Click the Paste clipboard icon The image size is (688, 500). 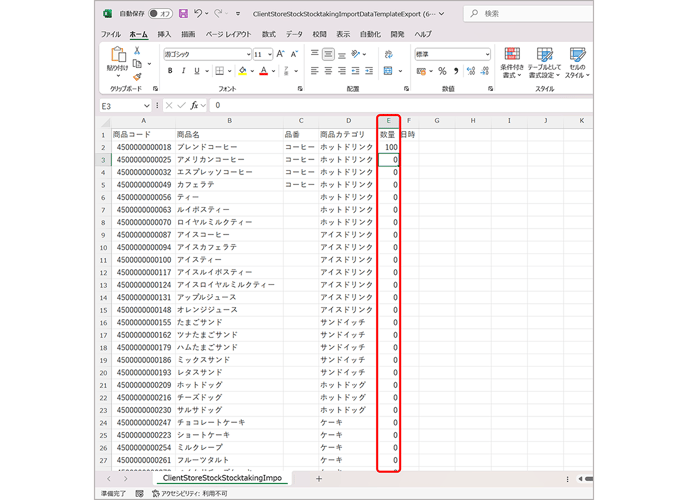pyautogui.click(x=118, y=54)
